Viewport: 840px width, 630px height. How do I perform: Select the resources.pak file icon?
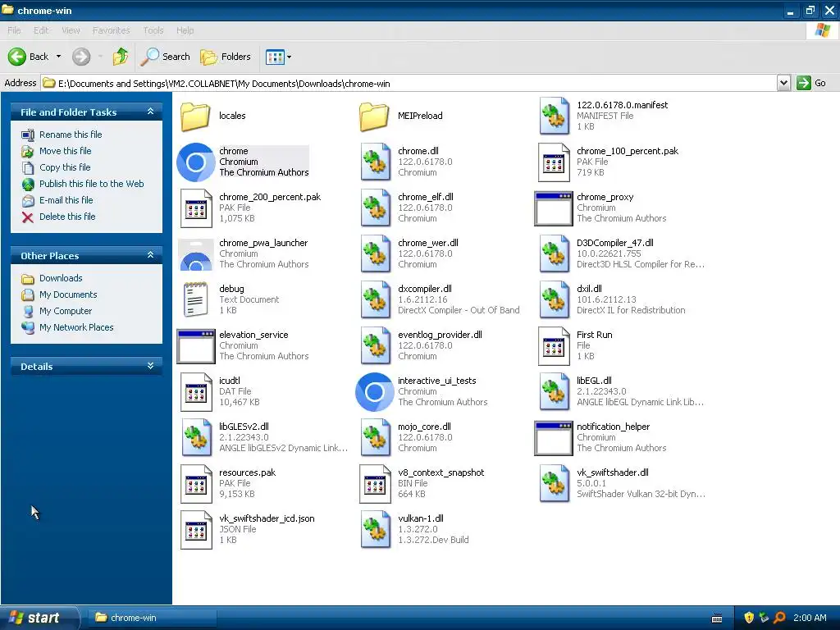pos(195,484)
